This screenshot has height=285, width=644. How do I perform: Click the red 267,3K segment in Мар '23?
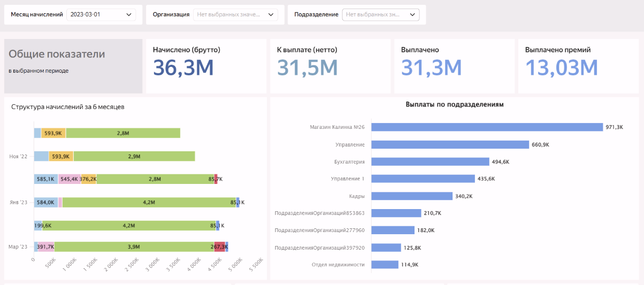[x=219, y=247]
